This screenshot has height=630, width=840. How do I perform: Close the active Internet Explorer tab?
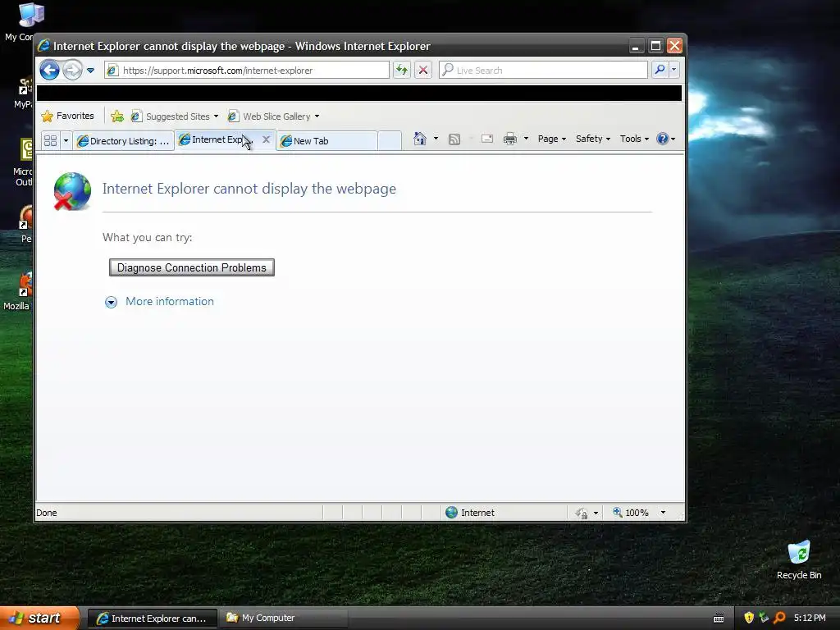pyautogui.click(x=266, y=139)
